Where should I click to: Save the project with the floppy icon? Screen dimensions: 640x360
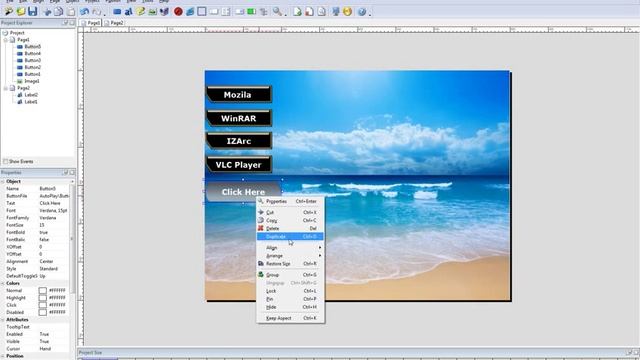[32, 12]
